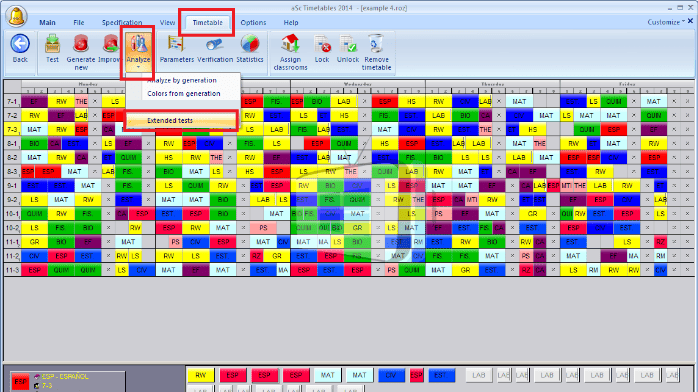Click ESP - ESPAÑOL label in info panel
Screen dimensions: 698x392
tap(65, 376)
